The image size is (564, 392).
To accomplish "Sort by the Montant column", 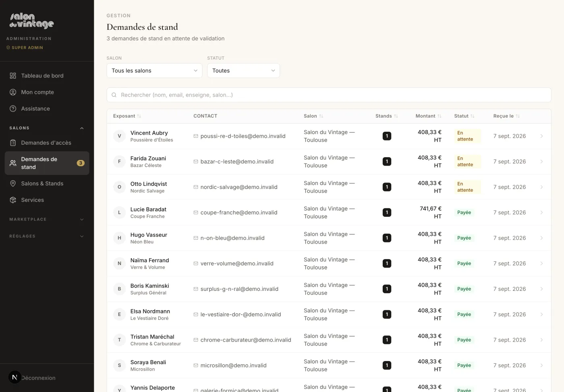I will tap(428, 116).
